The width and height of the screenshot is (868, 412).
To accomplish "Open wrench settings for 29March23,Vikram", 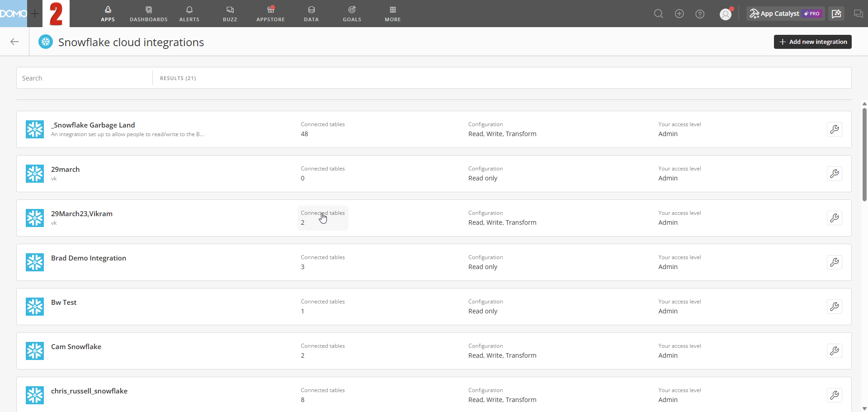I will [x=834, y=218].
